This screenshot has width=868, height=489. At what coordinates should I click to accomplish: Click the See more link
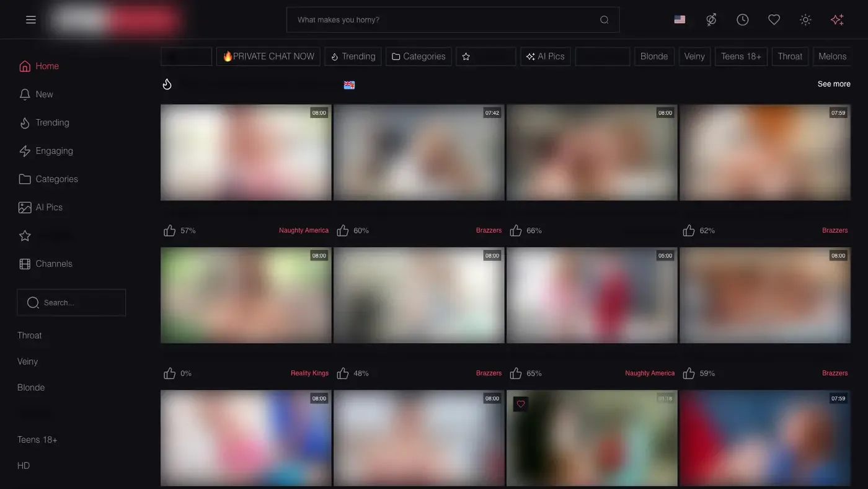coord(834,84)
